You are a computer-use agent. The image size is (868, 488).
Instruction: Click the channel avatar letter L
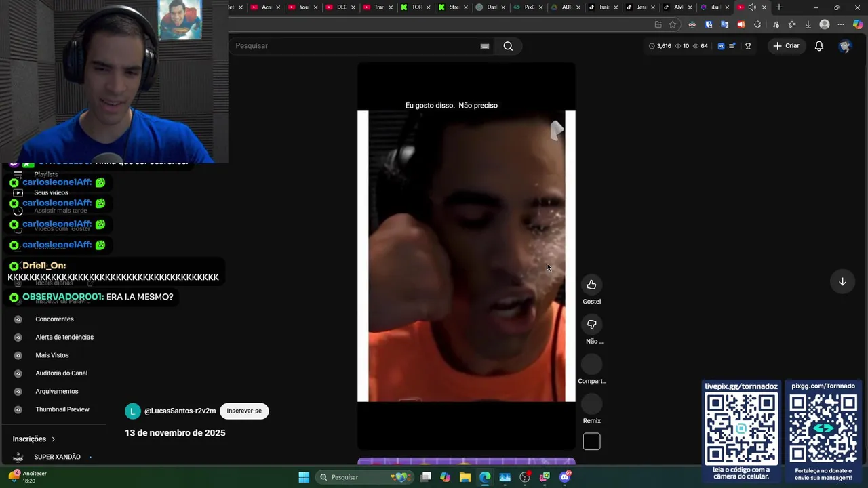[x=133, y=411]
